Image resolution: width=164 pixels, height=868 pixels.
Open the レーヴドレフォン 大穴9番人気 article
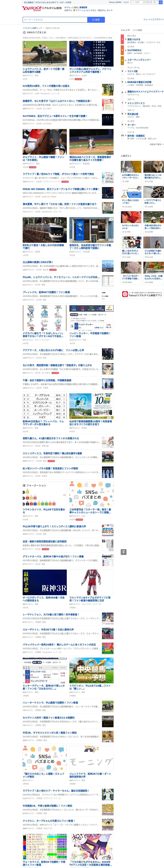click(x=51, y=614)
